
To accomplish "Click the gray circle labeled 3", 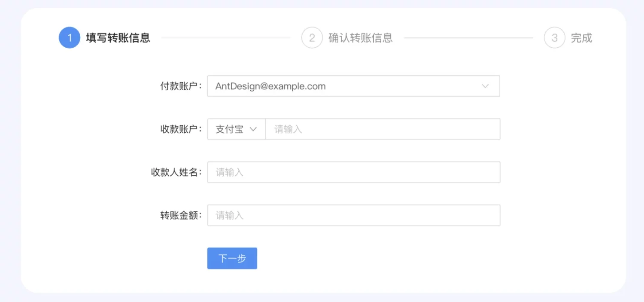I will tap(554, 37).
